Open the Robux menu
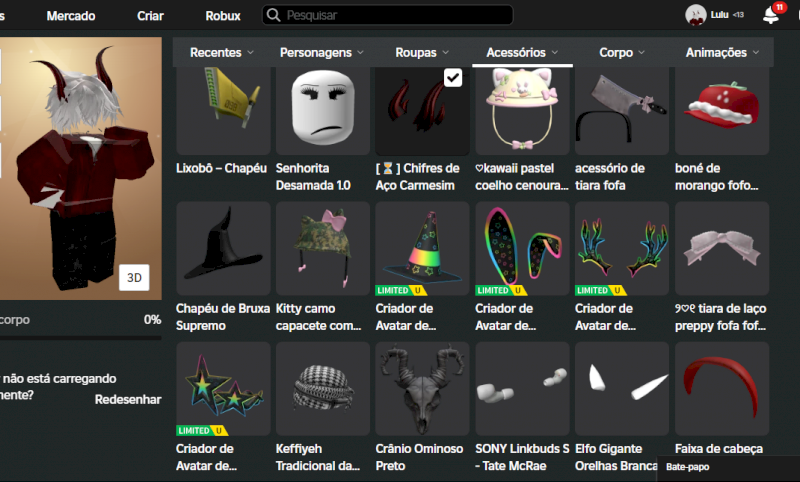The width and height of the screenshot is (800, 482). [x=223, y=16]
